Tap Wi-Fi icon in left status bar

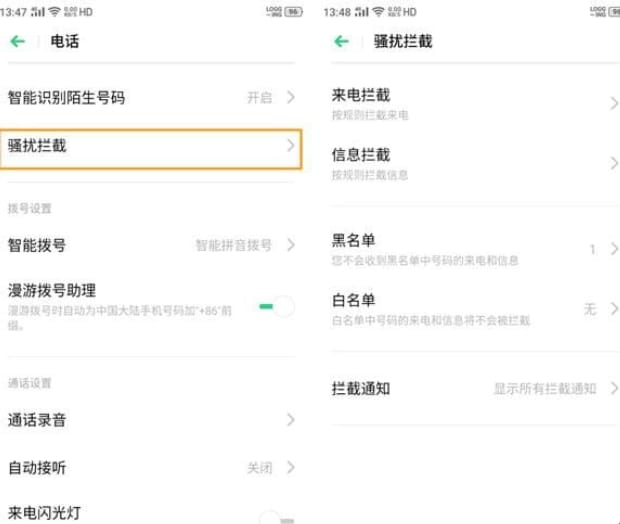[53, 11]
